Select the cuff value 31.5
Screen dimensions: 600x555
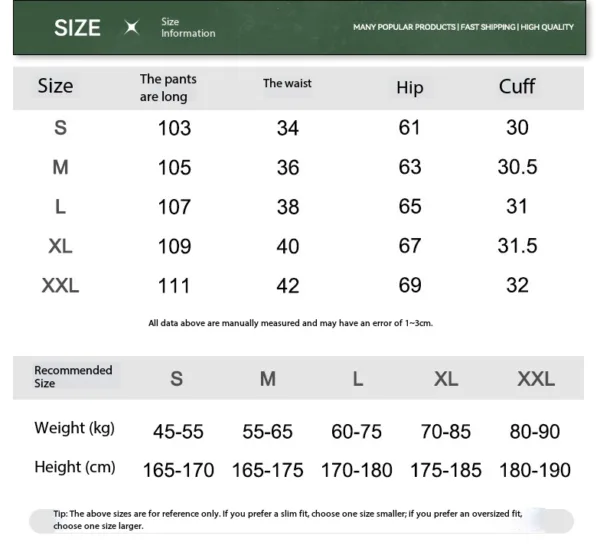point(517,246)
